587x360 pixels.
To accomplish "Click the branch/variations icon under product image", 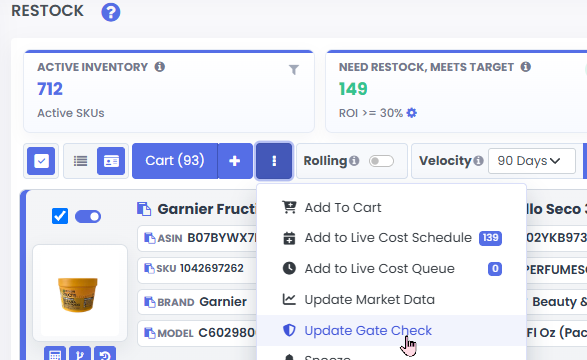I will (x=80, y=354).
